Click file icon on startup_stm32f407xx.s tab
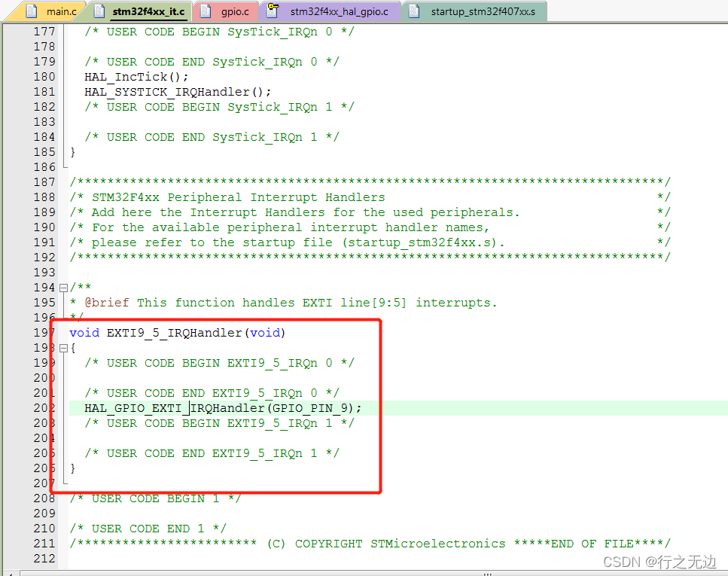Viewport: 728px width, 576px height. tap(414, 11)
